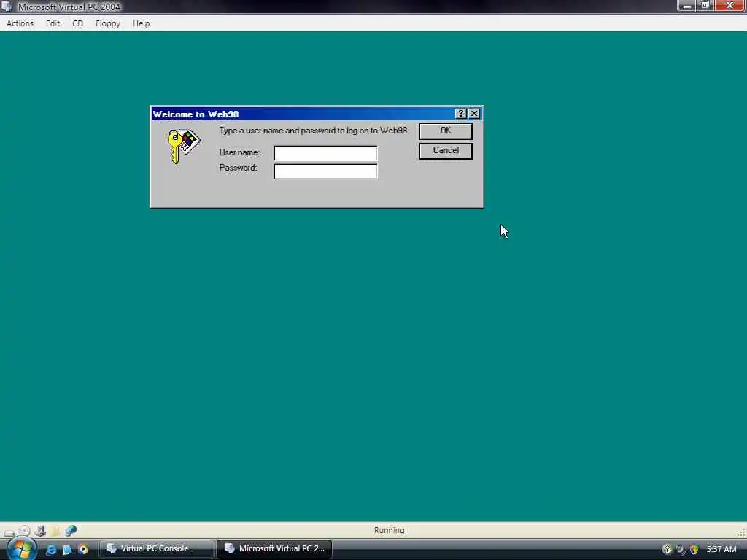Click the Welcome to Web98 title bar

303,114
